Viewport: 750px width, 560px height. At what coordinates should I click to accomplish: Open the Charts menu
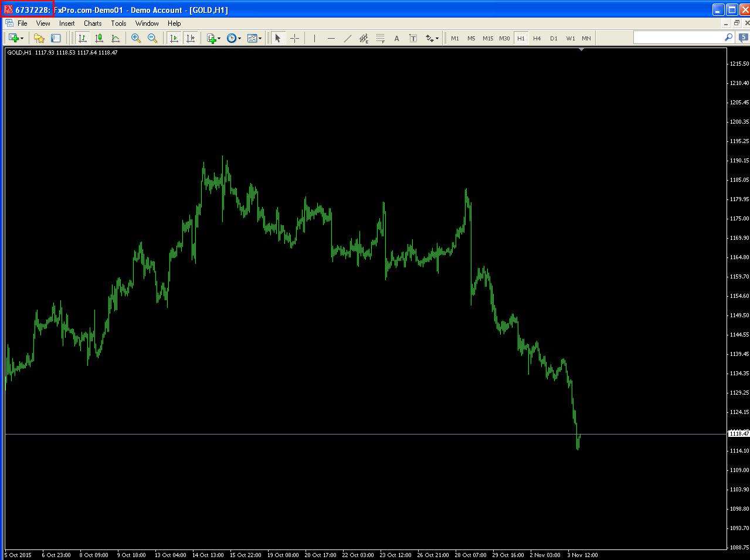click(93, 23)
